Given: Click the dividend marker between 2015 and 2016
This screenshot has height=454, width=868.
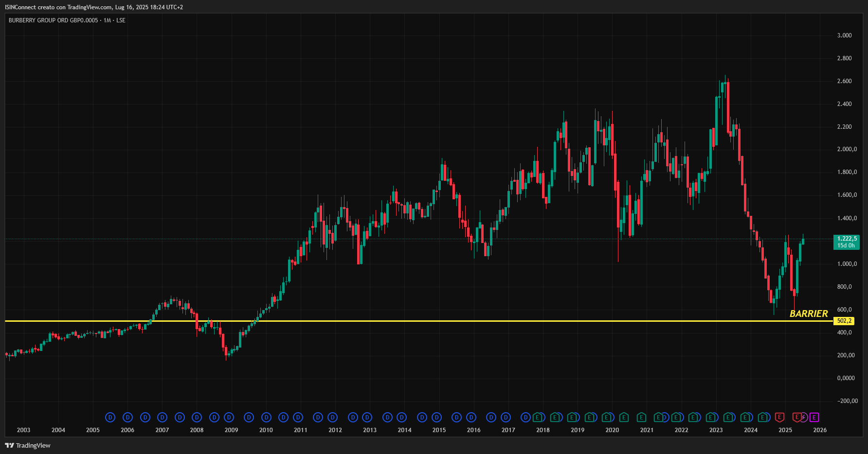Looking at the screenshot, I should tap(456, 417).
